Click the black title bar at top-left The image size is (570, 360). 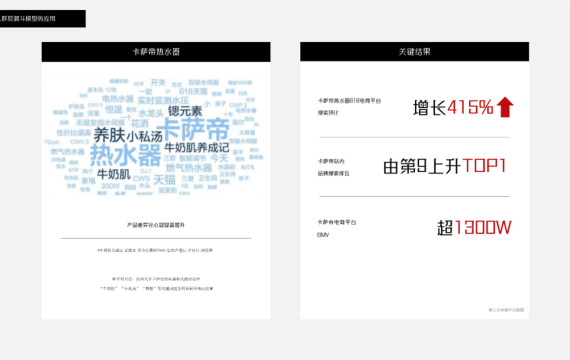pos(43,19)
